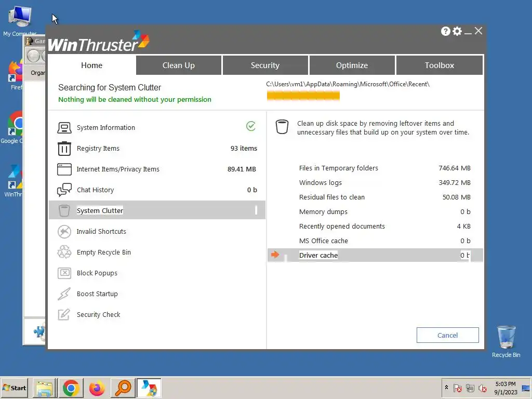Click Files in Temporary folders entry
Screen dimensions: 532x399
(x=338, y=168)
